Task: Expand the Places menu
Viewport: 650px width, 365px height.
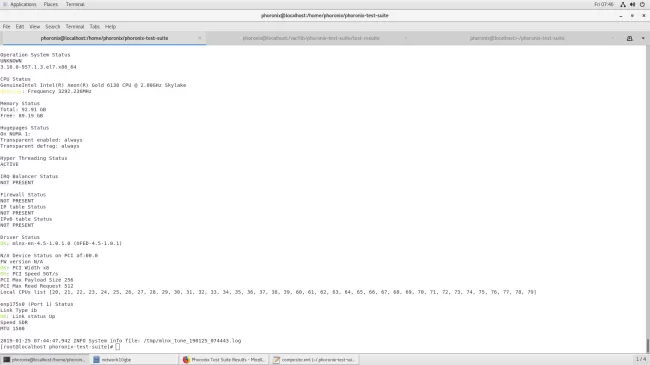Action: click(x=51, y=4)
